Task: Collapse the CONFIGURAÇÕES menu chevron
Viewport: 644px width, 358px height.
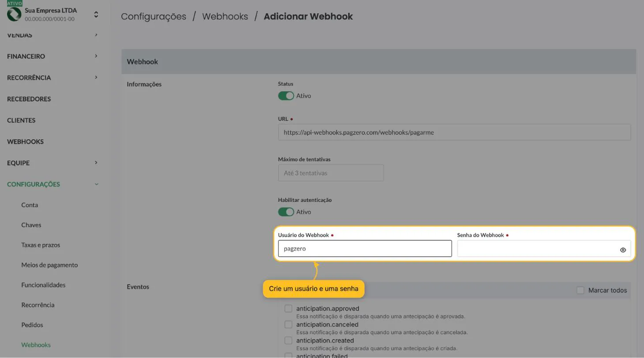Action: pos(96,184)
